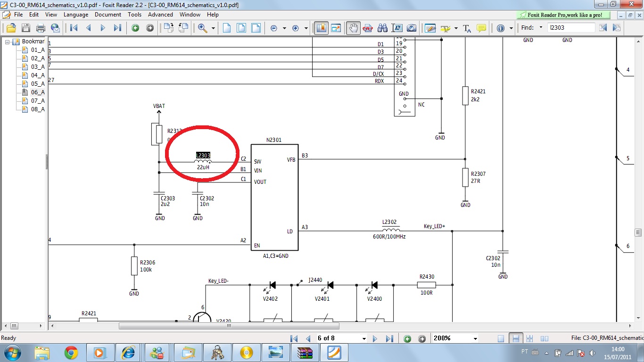644x362 pixels.
Task: Click the Zoom Out minus button
Action: tap(274, 28)
